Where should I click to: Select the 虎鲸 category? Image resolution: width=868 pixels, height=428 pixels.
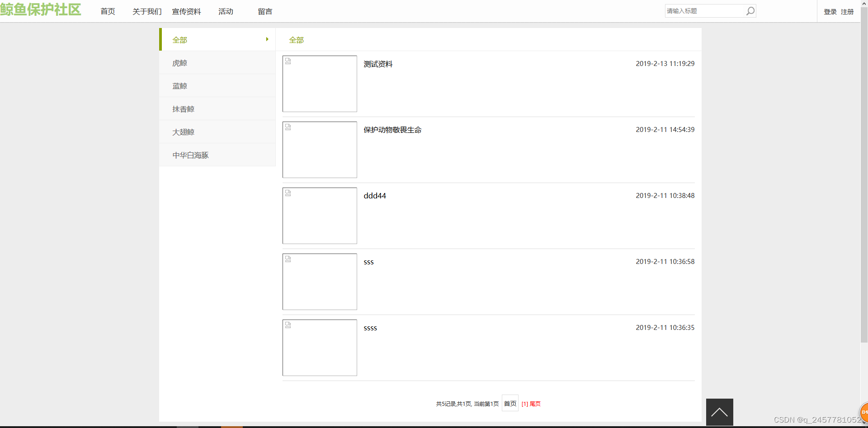217,62
